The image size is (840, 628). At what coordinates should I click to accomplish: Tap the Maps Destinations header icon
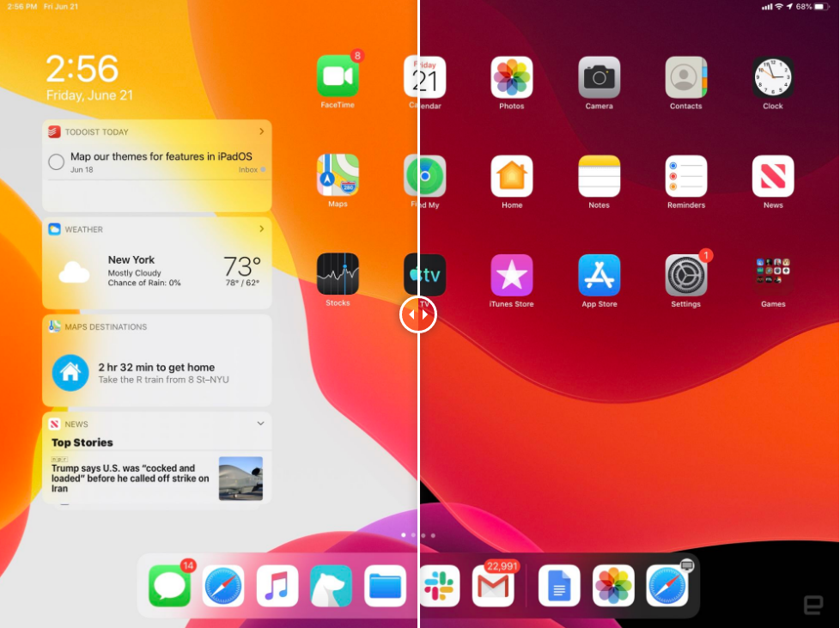click(54, 326)
